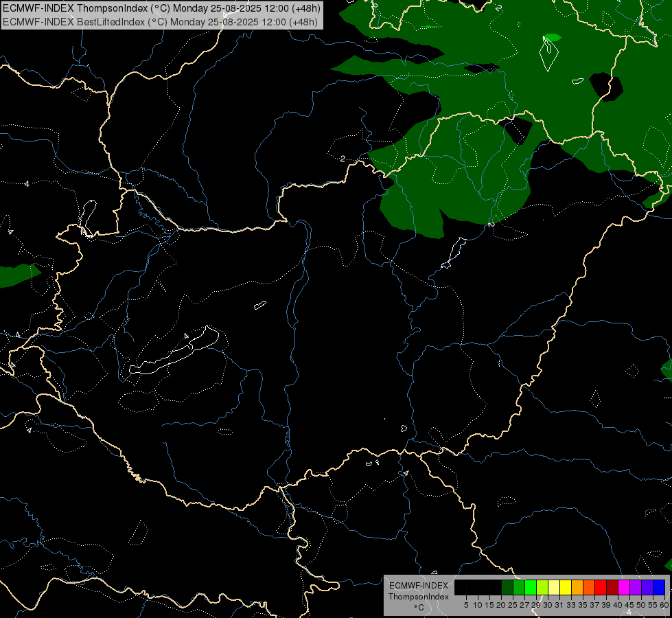This screenshot has width=672, height=618.
Task: Click the dark red 39–40 legend swatch
Action: point(612,588)
